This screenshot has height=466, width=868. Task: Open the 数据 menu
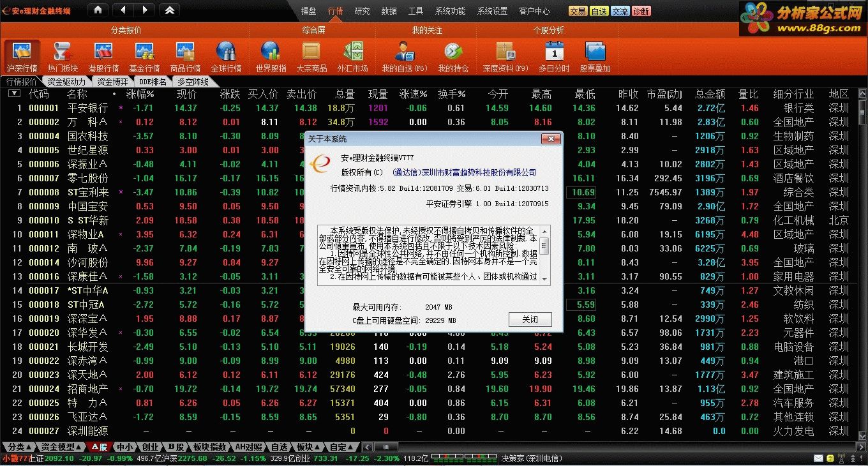coord(389,11)
